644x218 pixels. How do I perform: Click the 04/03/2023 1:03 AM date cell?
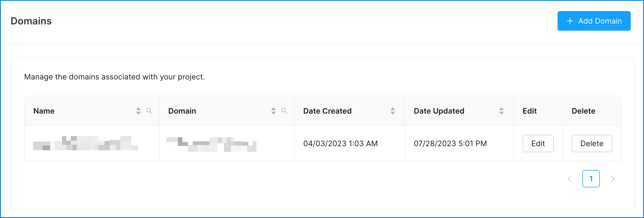(340, 143)
